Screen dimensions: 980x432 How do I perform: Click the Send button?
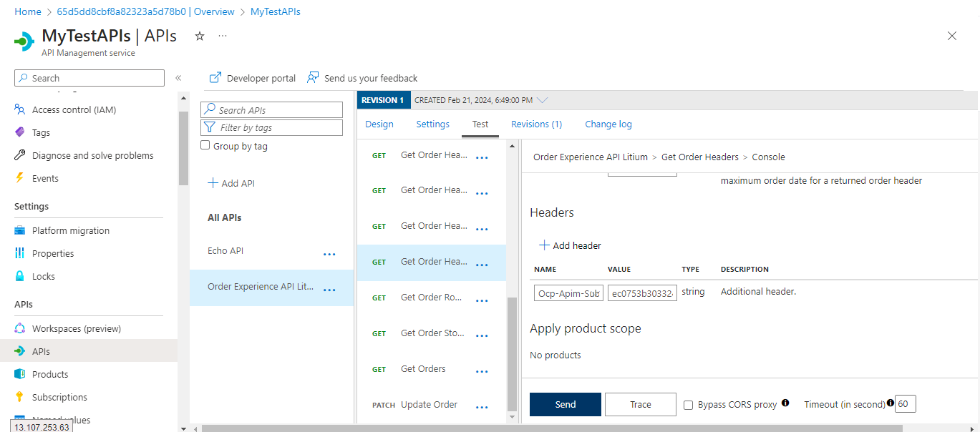pos(566,404)
